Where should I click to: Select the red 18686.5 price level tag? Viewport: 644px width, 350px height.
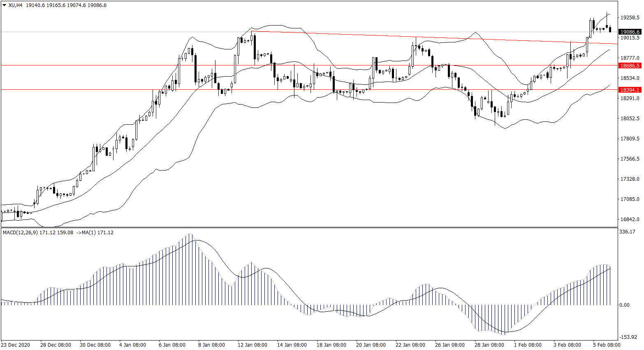click(x=630, y=65)
